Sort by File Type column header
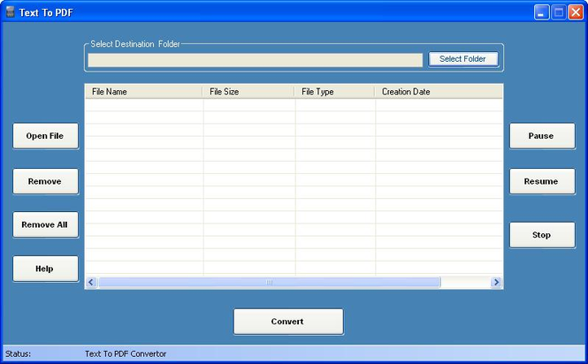Screen dimensions: 588x364 point(334,92)
